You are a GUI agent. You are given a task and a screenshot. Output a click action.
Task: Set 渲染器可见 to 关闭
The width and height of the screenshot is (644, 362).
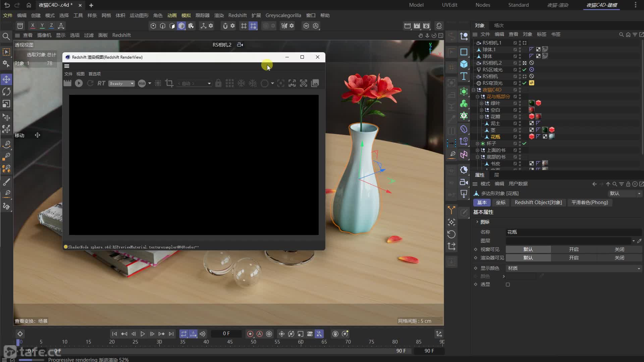(620, 258)
